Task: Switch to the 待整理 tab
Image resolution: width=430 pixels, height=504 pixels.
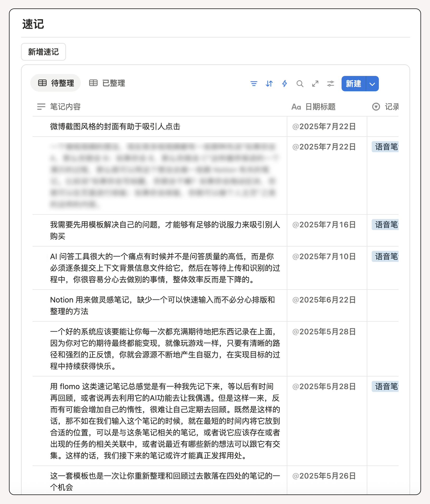Action: (x=56, y=83)
